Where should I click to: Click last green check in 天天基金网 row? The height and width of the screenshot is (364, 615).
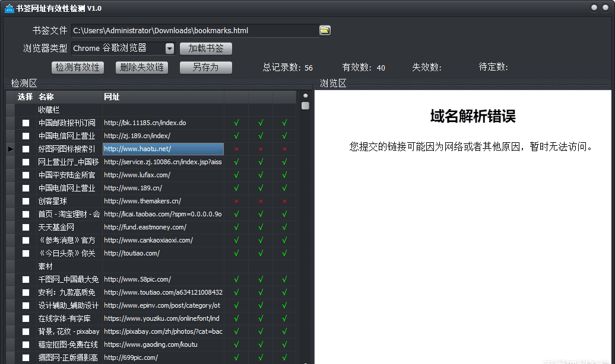[x=284, y=227]
